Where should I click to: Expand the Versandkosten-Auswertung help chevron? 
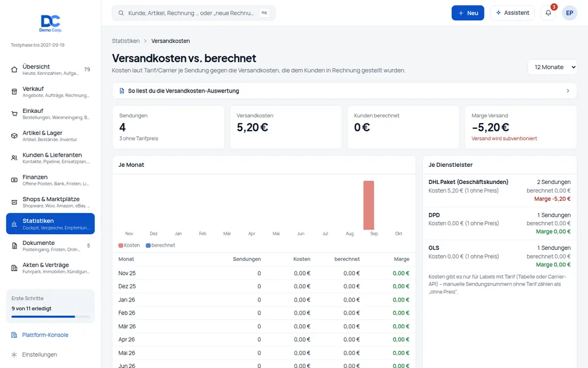(568, 91)
